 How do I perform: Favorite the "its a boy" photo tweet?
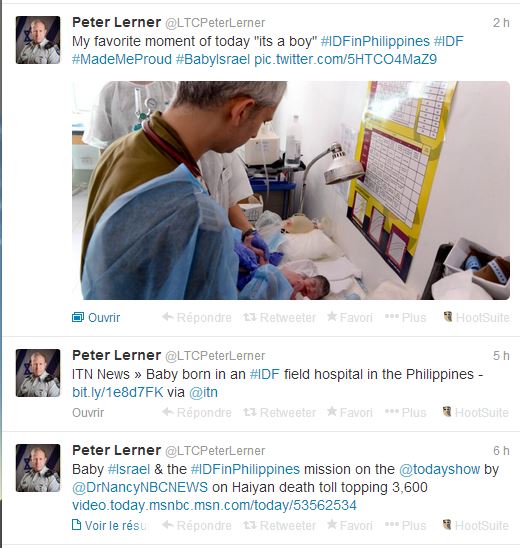350,317
